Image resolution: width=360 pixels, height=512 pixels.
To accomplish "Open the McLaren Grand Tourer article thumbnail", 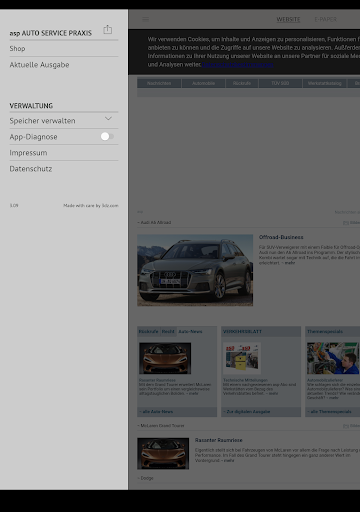I will 163,454.
